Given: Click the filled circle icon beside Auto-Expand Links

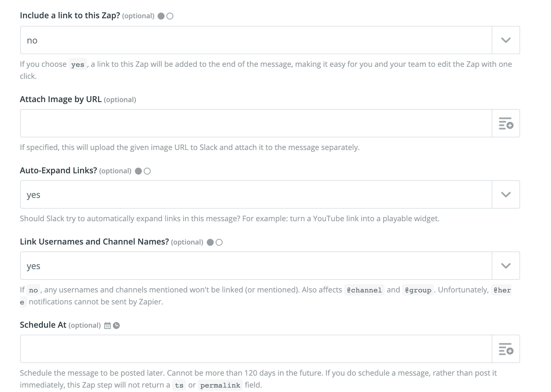Looking at the screenshot, I should point(138,171).
